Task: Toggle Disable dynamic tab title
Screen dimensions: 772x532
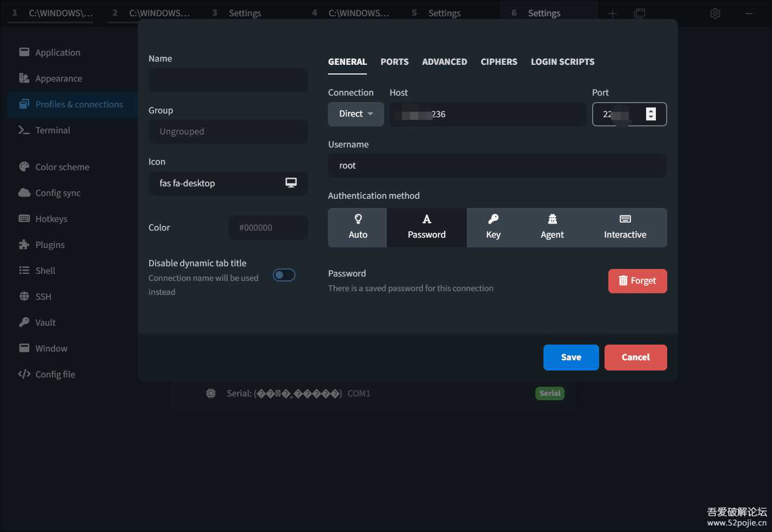Action: point(284,275)
